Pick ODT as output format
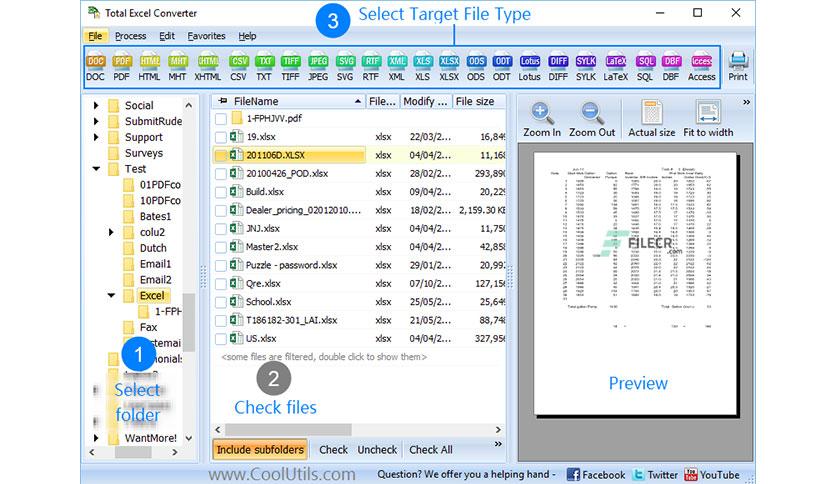This screenshot has width=836, height=484. tap(502, 68)
